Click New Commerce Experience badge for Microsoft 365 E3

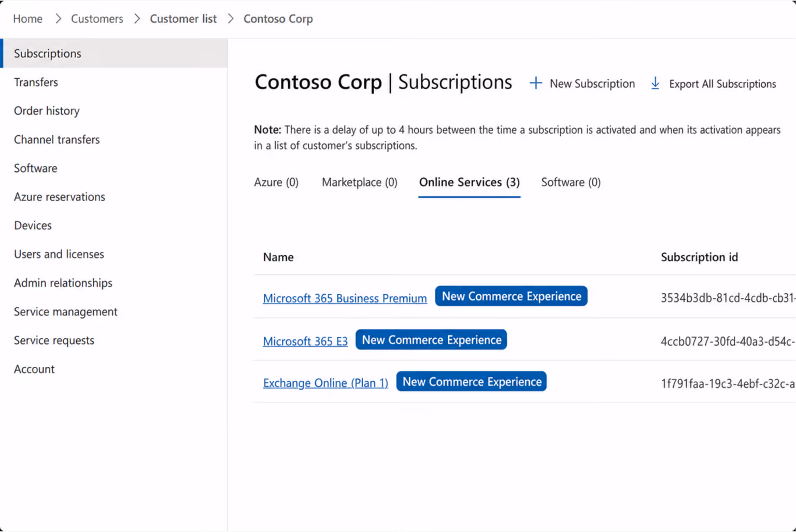431,340
